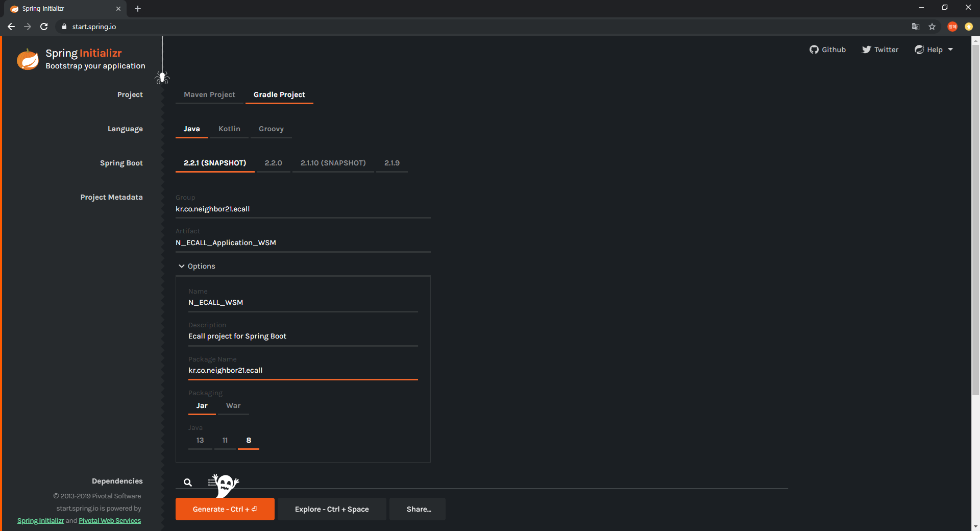Open the Pivotal Web Services link
980x531 pixels.
(110, 520)
